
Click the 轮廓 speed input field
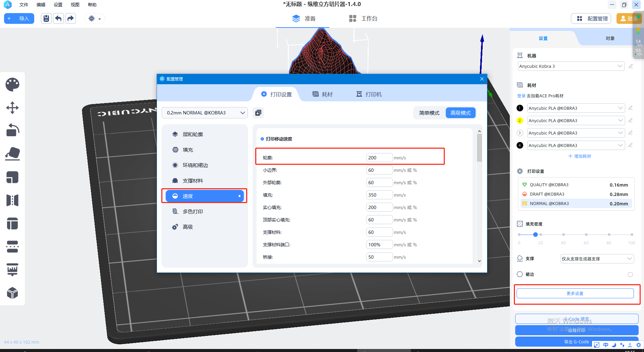[379, 158]
